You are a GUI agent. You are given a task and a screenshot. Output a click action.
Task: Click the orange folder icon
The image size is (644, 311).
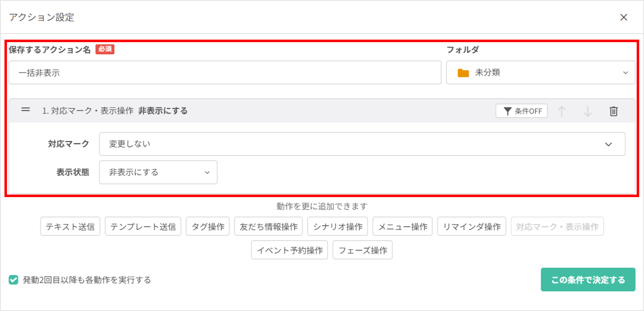click(463, 73)
